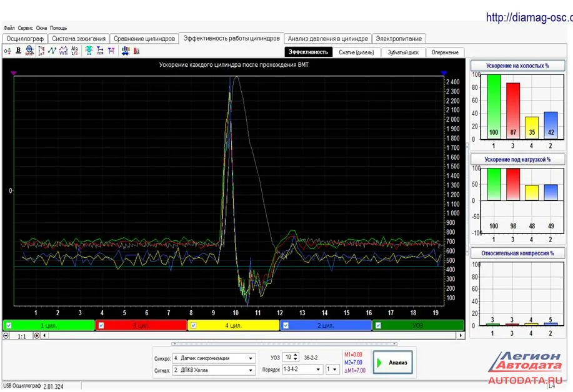Click the horizontal scrollbar left arrow
The width and height of the screenshot is (573, 392).
(44, 335)
